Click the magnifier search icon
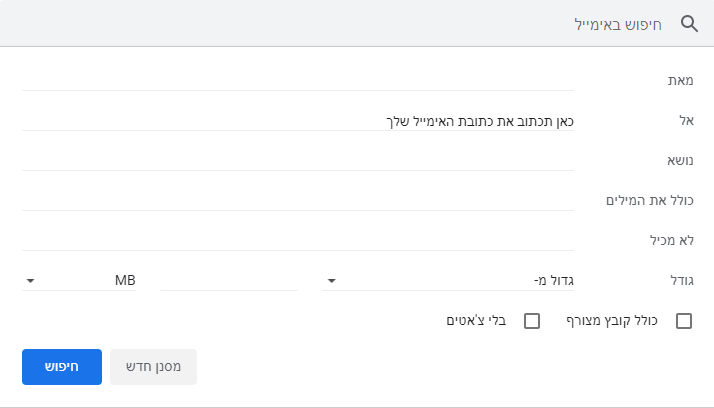 [689, 23]
